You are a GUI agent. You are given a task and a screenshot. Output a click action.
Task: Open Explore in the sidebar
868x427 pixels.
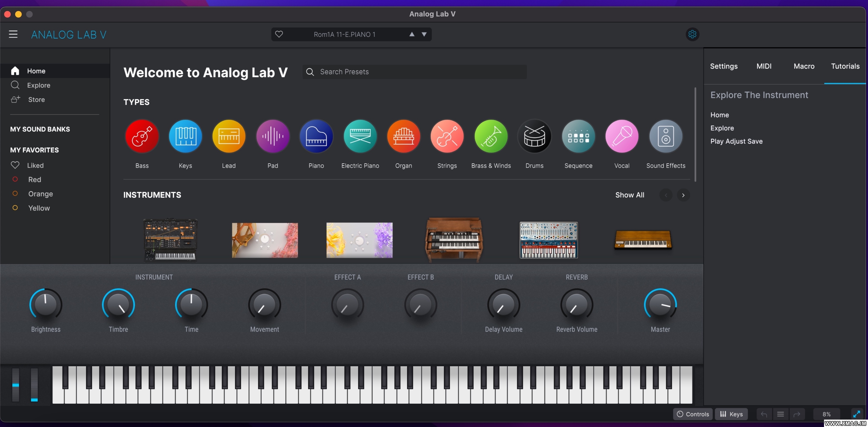coord(55,85)
